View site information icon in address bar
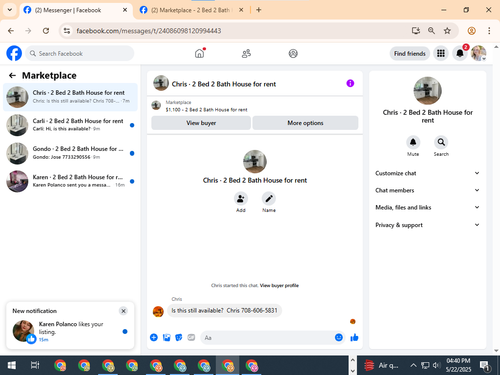500x375 pixels. tap(67, 31)
